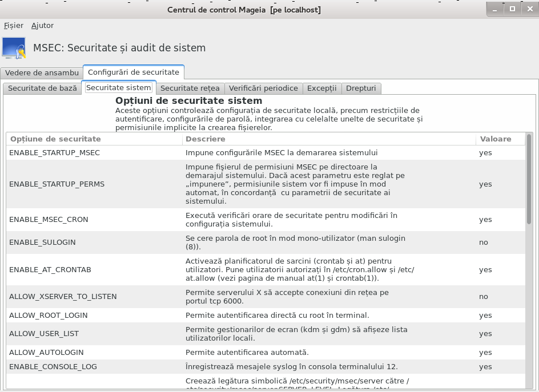
Task: Click the 'yes' value of ENABLE_MSEC_CRON
Action: coord(485,220)
